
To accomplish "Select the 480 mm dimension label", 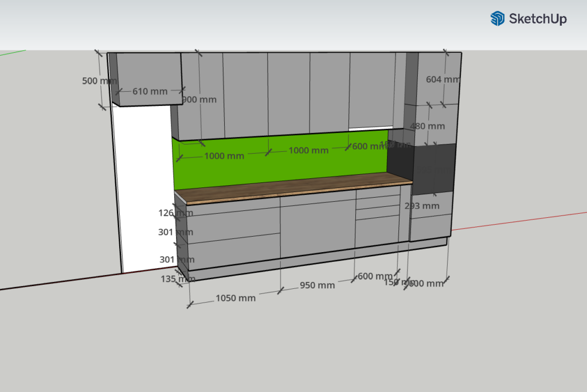I will coord(428,126).
